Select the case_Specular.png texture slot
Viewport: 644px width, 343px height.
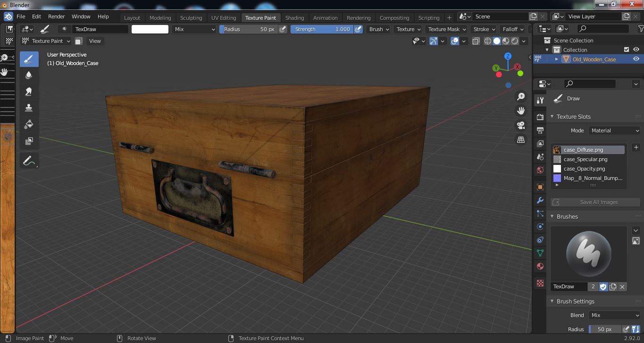tap(588, 159)
